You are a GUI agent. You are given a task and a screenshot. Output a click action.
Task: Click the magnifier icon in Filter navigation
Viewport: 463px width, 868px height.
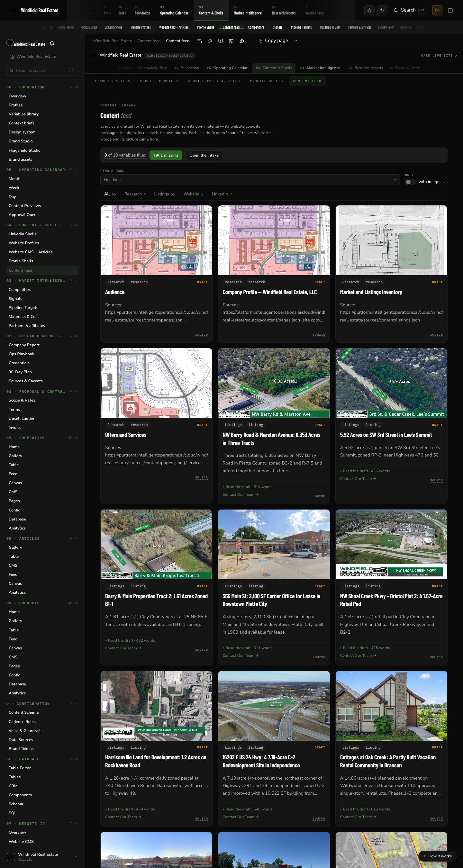(x=12, y=70)
